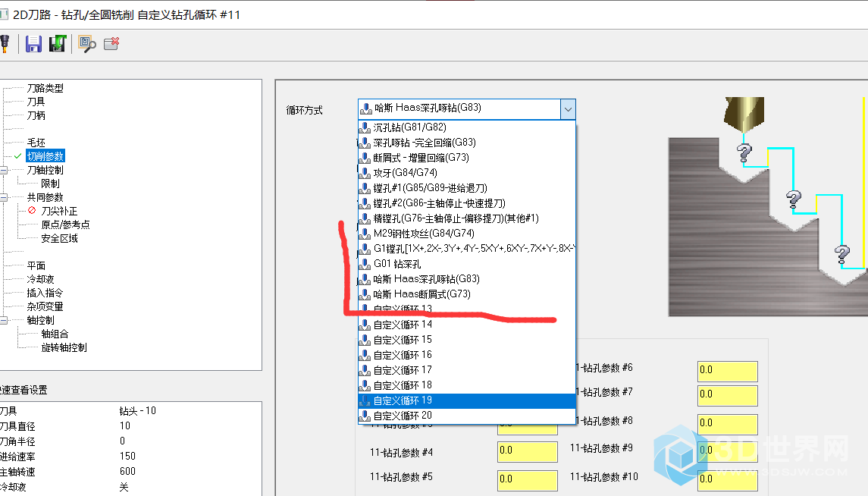Pick 精镗孔(G76) option in list
The image size is (868, 496).
click(467, 218)
